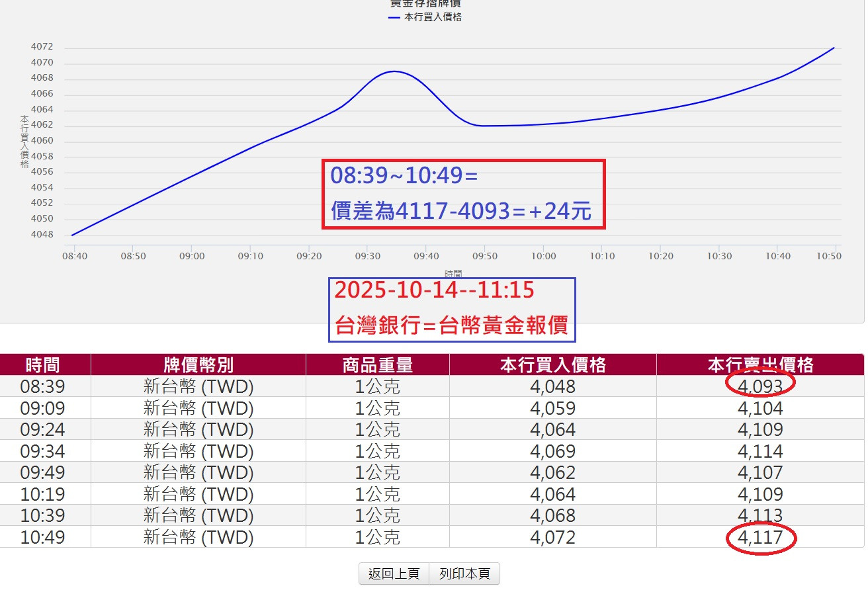Select the 4,048 buy price in first row
Viewport: 868px width, 592px height.
552,386
